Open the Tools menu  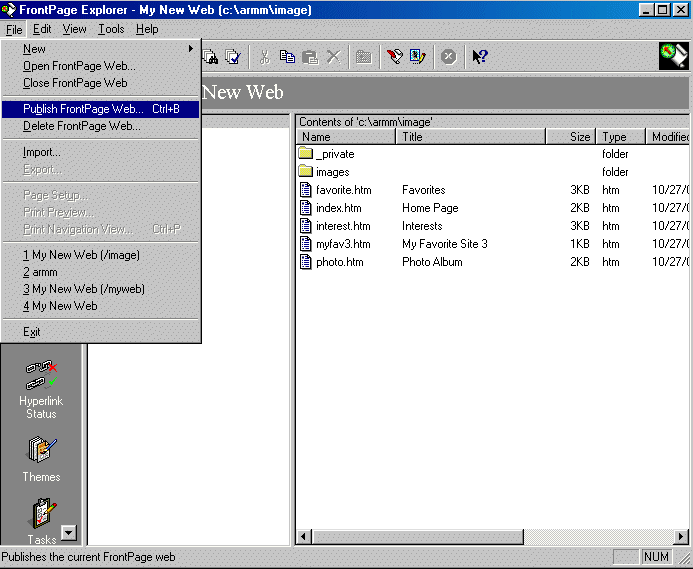tap(111, 29)
